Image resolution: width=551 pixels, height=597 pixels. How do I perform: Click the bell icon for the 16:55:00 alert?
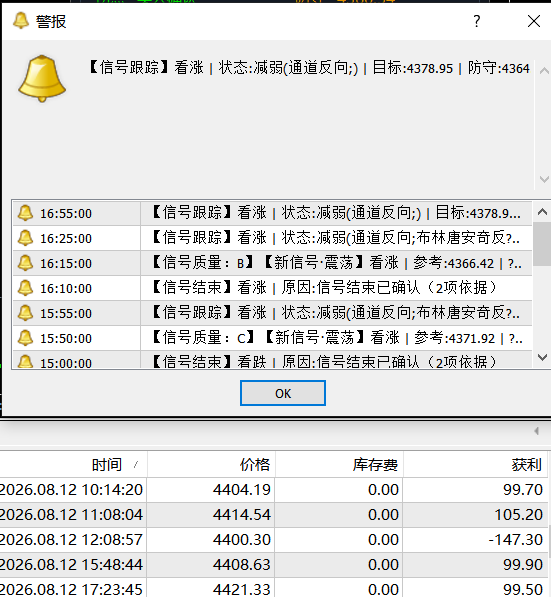[26, 213]
